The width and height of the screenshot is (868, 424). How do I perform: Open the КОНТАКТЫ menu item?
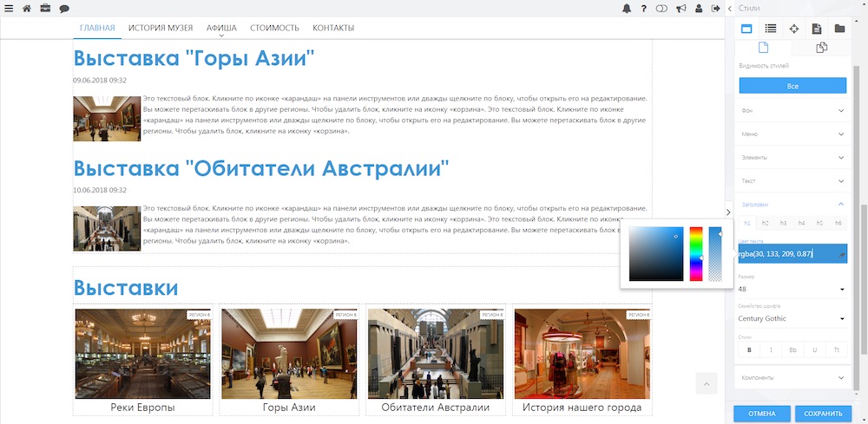(x=333, y=29)
